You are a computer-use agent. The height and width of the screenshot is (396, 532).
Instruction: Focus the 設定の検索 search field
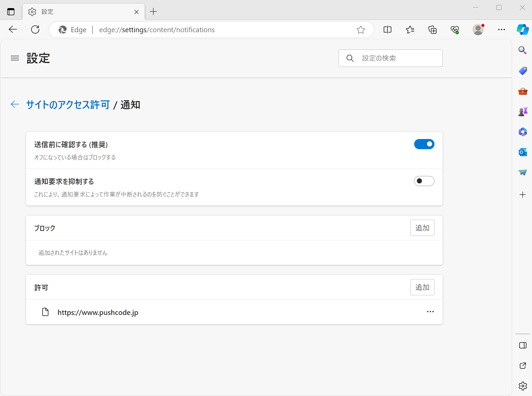[x=390, y=58]
